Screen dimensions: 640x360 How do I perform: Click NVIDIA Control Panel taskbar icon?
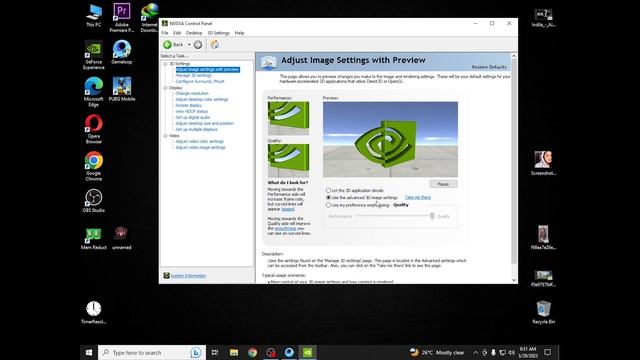point(307,352)
